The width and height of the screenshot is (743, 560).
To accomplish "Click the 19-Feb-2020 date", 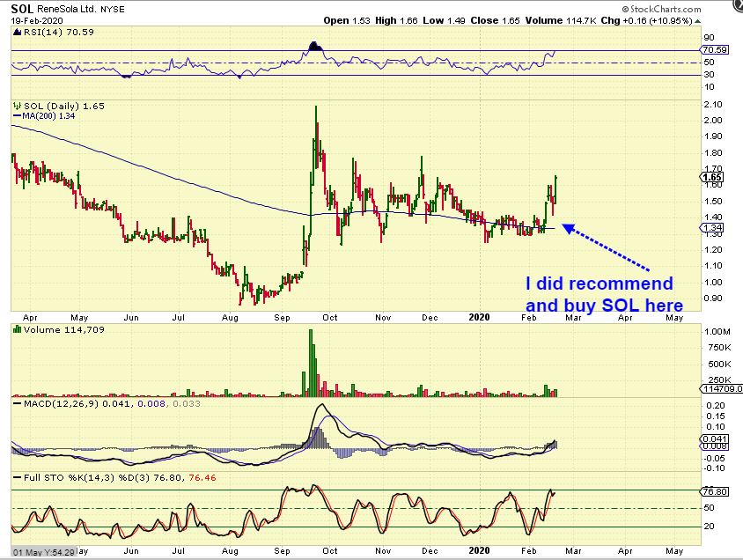I will [36, 21].
